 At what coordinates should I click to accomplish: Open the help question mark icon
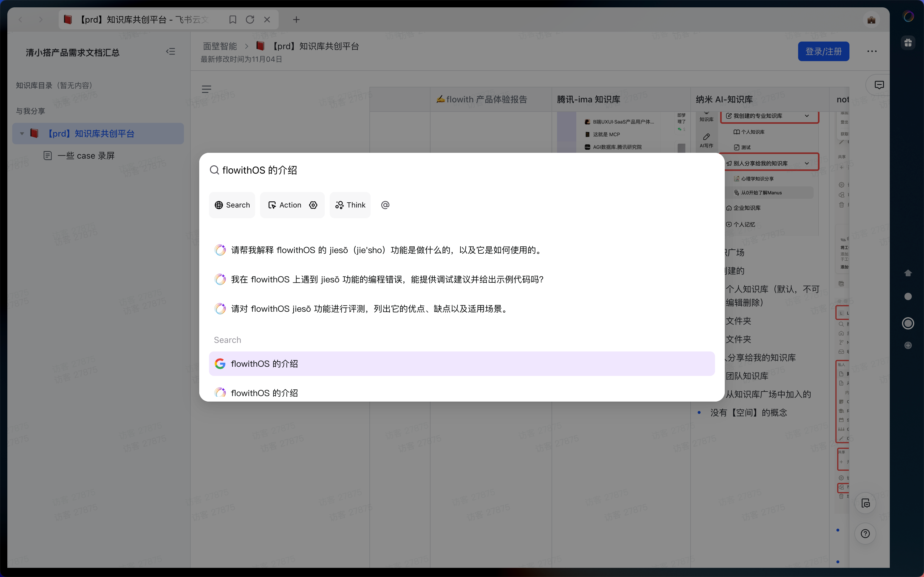click(x=865, y=534)
